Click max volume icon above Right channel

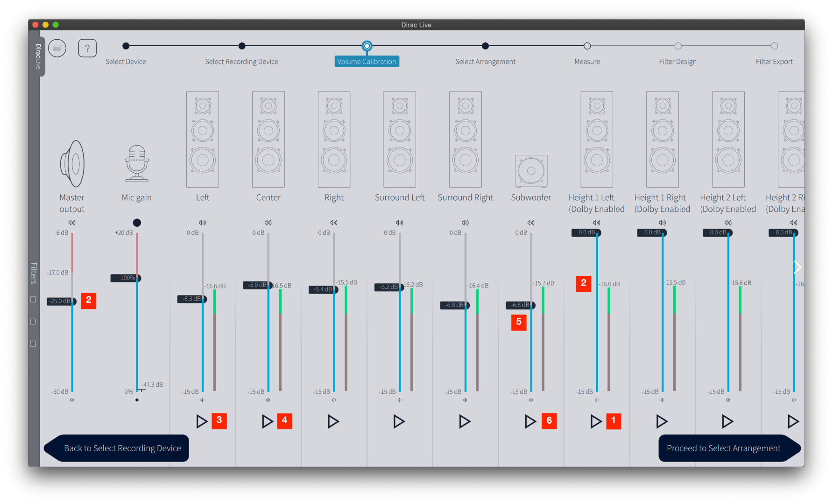tap(334, 223)
